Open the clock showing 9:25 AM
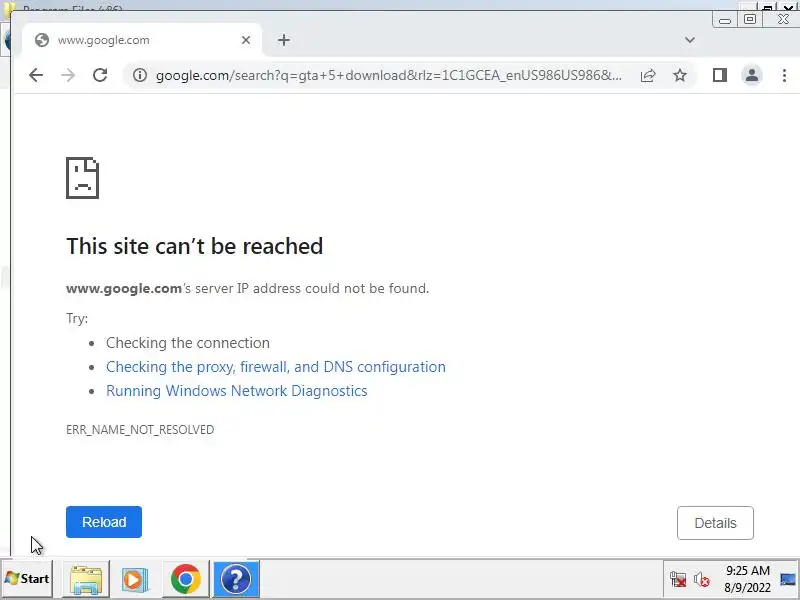This screenshot has width=800, height=600. tap(747, 579)
